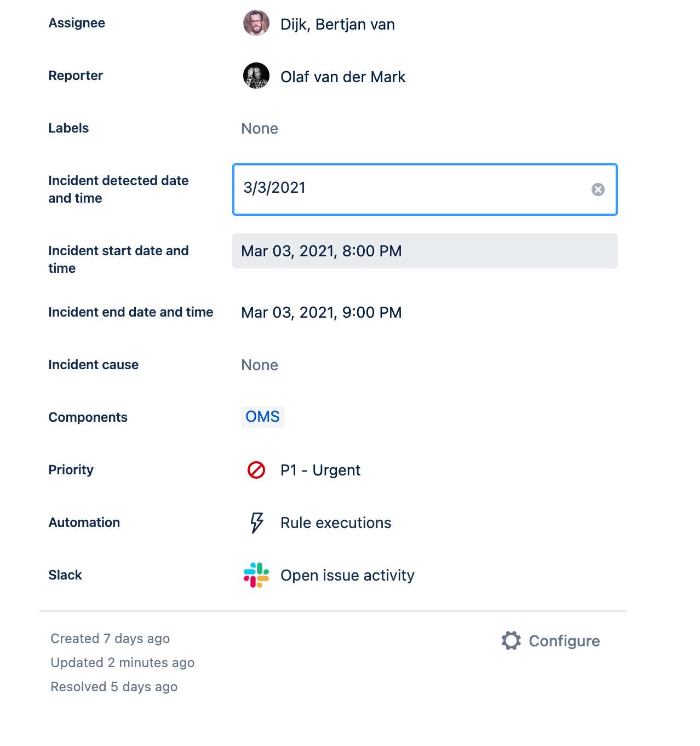Click the assignee avatar of Bertjan van Dijk
This screenshot has height=746, width=700.
(256, 23)
